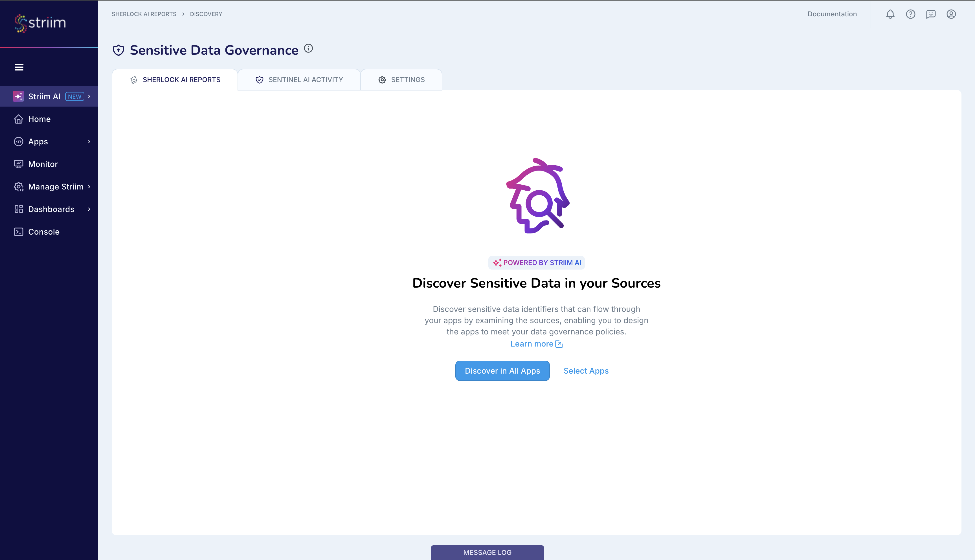Click the feedback chat icon
Screen dimensions: 975x560
click(x=931, y=14)
